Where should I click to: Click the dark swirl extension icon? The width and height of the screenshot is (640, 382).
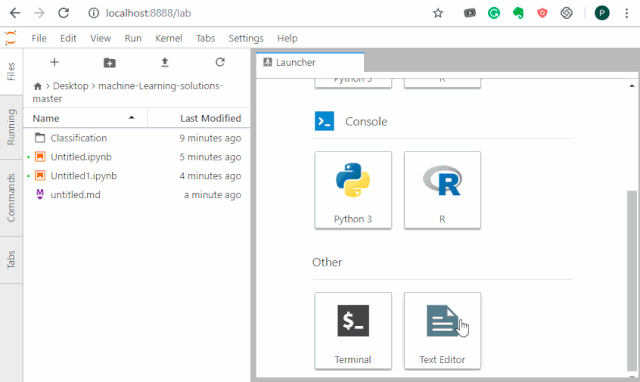(566, 13)
